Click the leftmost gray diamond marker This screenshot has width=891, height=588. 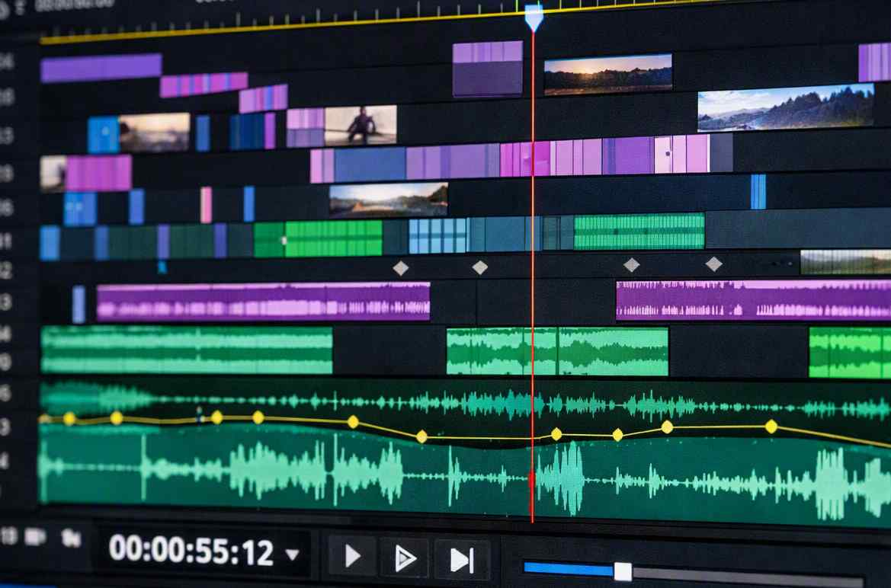pos(401,268)
